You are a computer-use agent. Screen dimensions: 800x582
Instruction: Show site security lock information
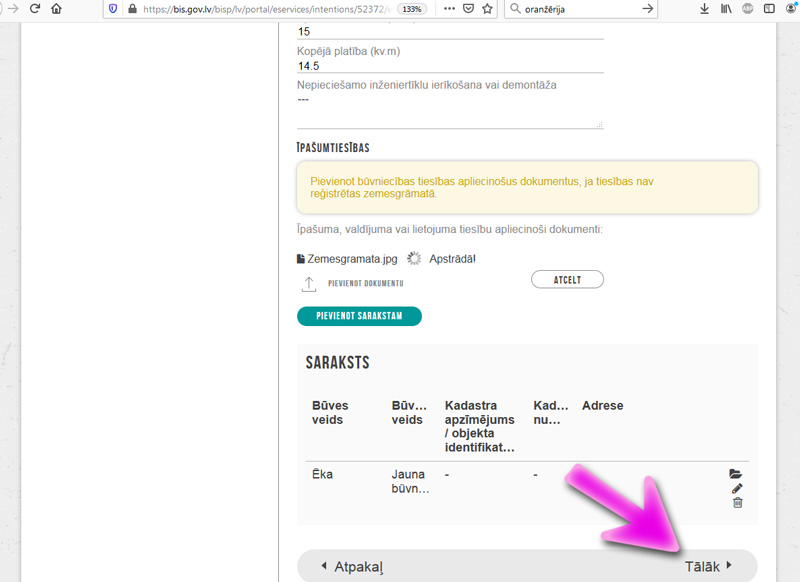[130, 9]
